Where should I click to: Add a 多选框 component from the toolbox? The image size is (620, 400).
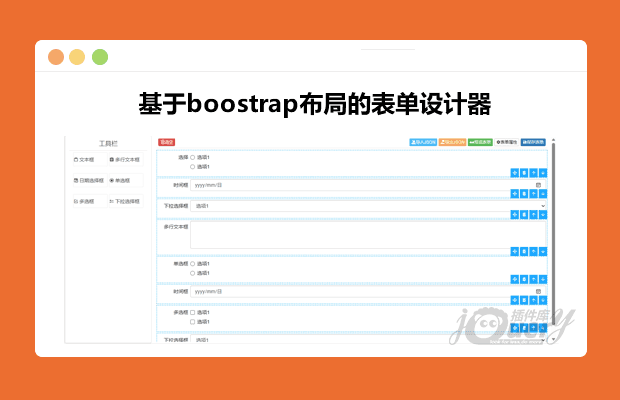pos(90,201)
